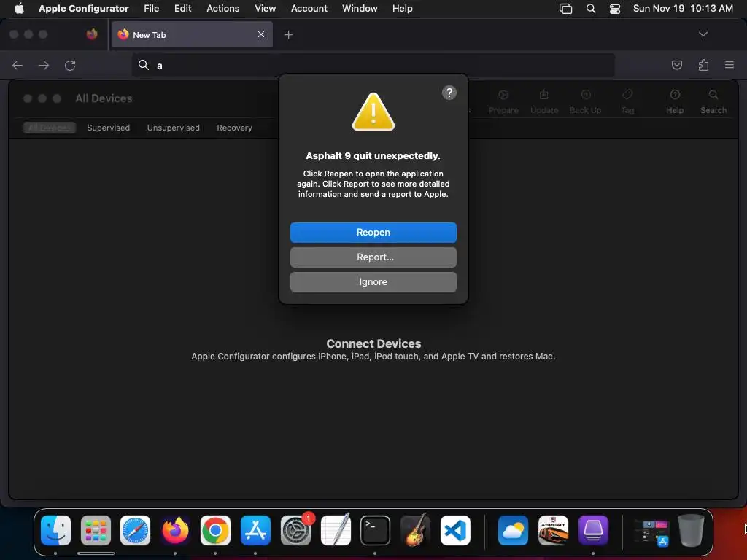747x560 pixels.
Task: Open the Account menu
Action: (x=309, y=8)
